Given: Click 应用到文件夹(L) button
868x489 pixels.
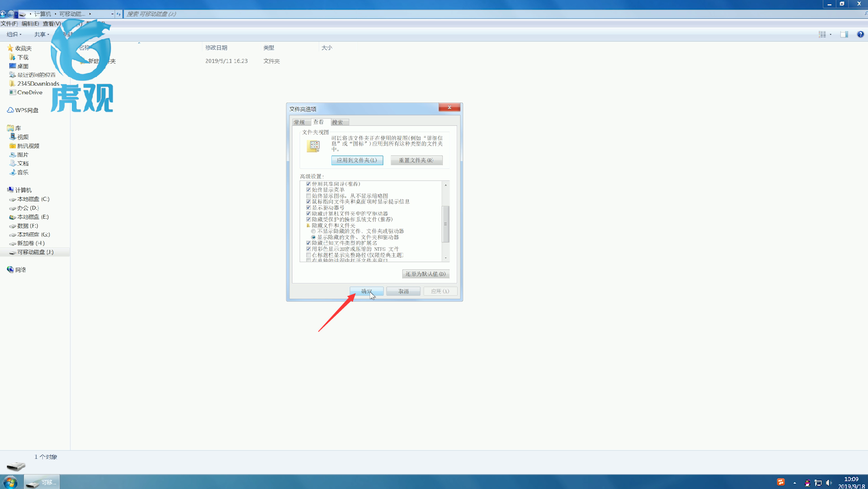Looking at the screenshot, I should [357, 160].
